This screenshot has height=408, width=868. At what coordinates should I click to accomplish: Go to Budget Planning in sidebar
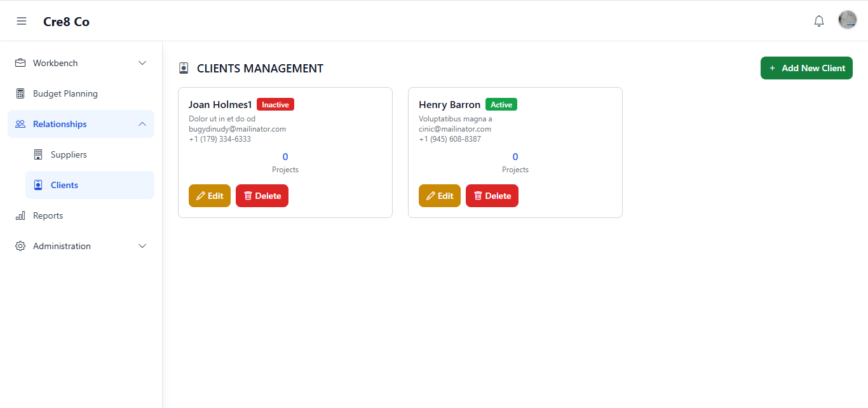(65, 93)
